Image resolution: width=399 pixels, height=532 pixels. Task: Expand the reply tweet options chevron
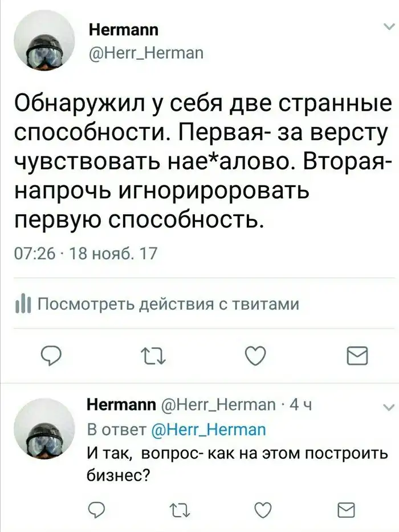[388, 407]
